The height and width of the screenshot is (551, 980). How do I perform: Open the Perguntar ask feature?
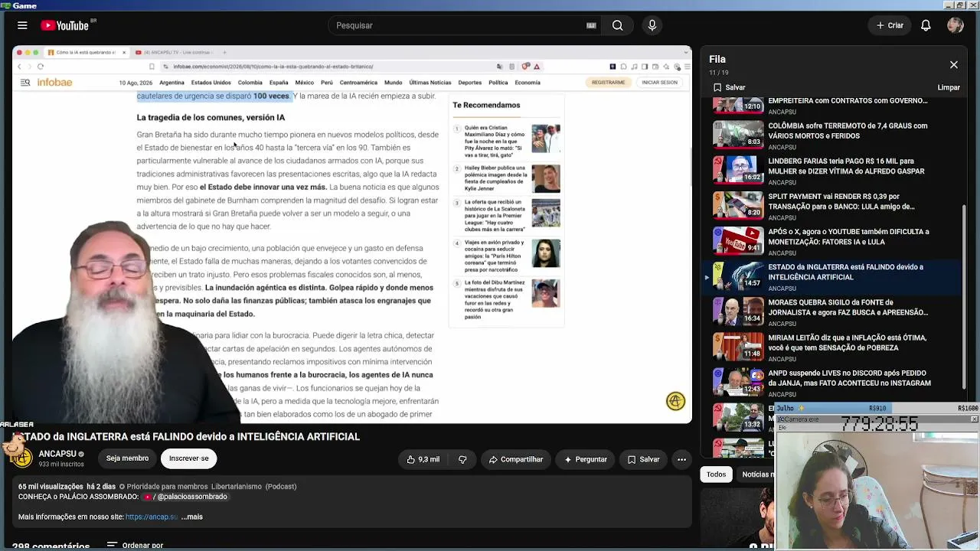586,459
